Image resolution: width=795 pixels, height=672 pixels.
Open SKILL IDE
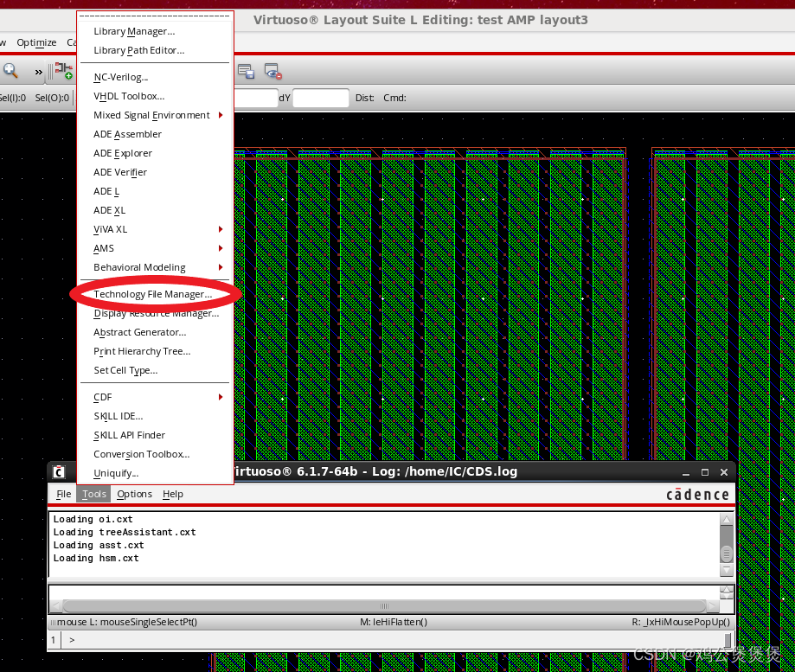pos(119,416)
